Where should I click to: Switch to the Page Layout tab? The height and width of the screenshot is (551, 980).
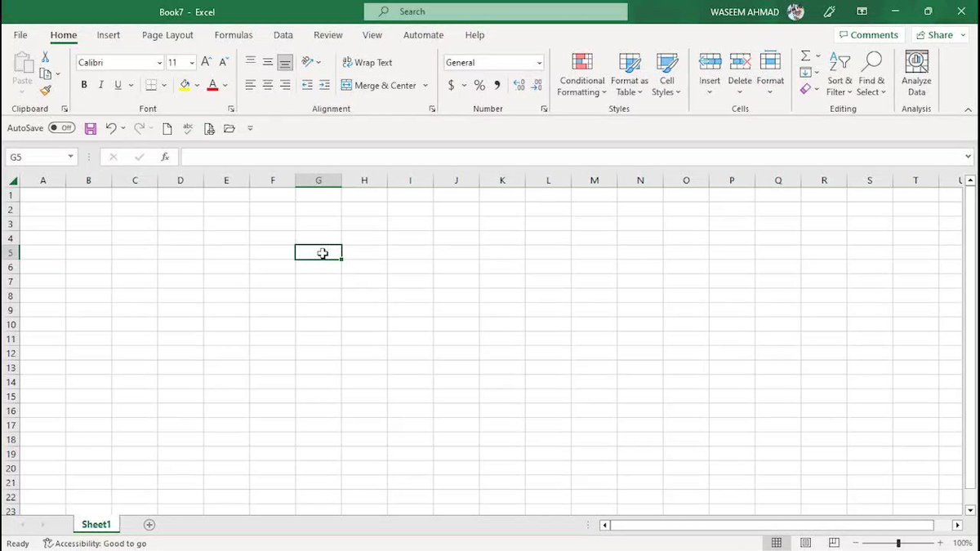click(x=167, y=35)
